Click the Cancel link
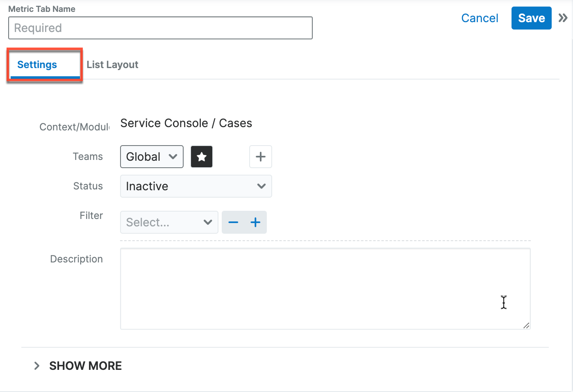This screenshot has width=573, height=392. tap(480, 18)
